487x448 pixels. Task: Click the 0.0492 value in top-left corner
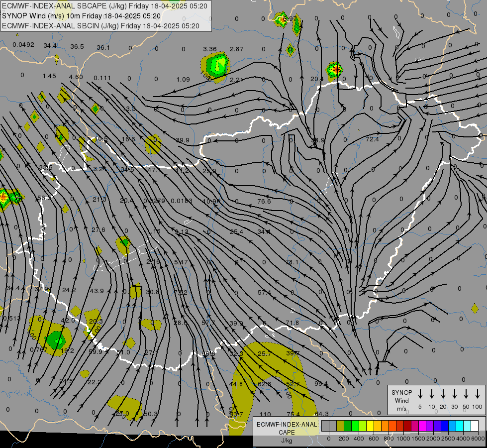[23, 45]
